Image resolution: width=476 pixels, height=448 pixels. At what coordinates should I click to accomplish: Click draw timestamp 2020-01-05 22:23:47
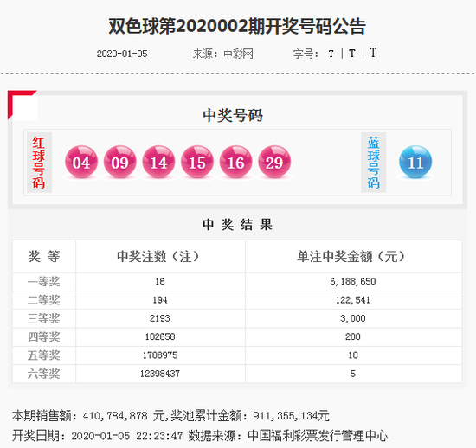(127, 436)
